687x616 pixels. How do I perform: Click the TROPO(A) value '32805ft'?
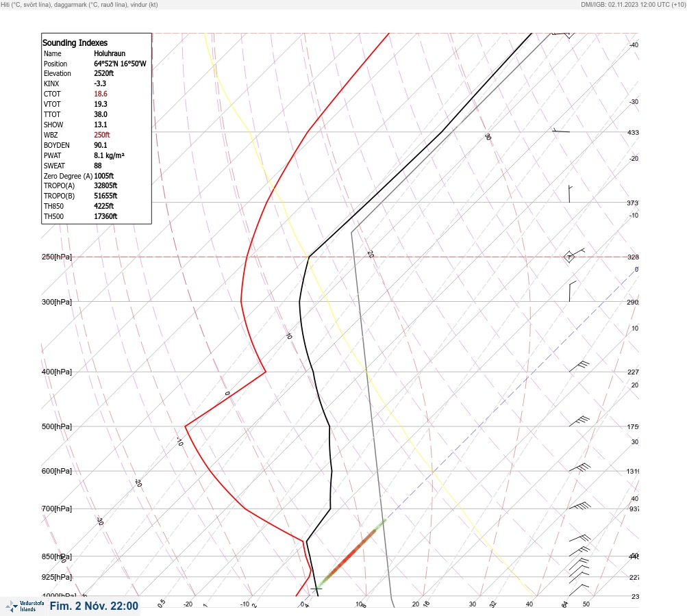click(105, 185)
